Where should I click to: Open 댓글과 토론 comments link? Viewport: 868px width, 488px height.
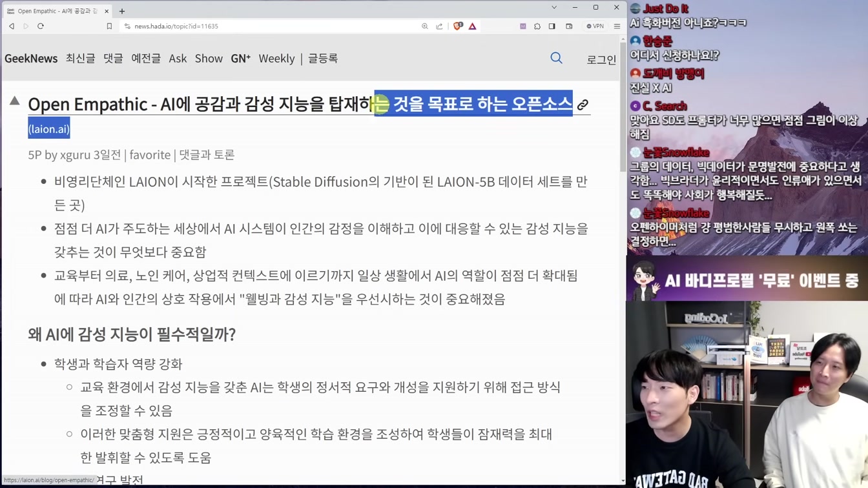point(207,155)
